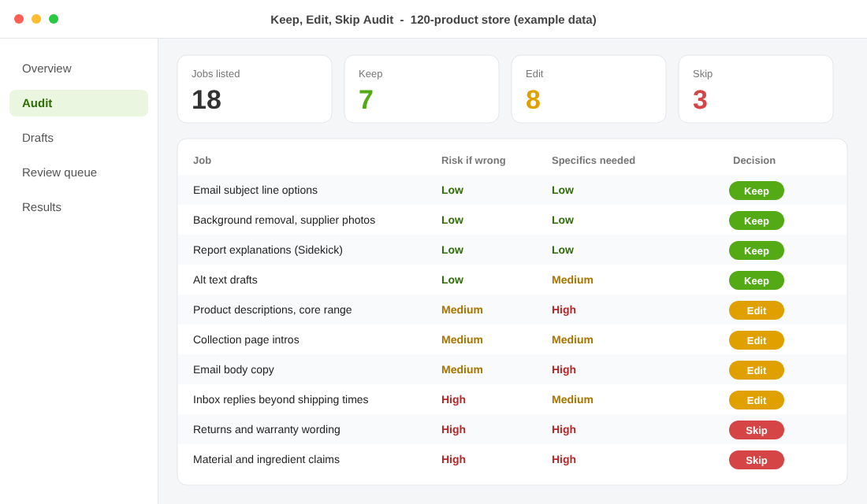This screenshot has height=504, width=867.
Task: Click Medium specifics value for Inbox replies row
Action: pyautogui.click(x=572, y=399)
